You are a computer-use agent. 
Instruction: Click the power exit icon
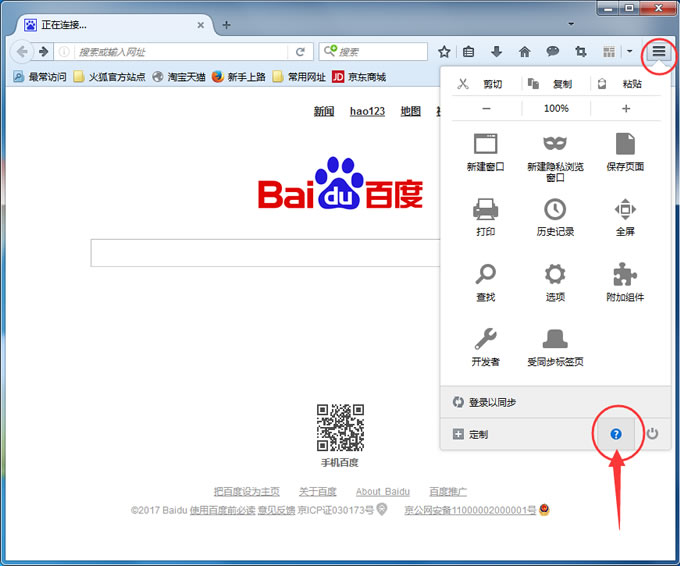point(652,434)
